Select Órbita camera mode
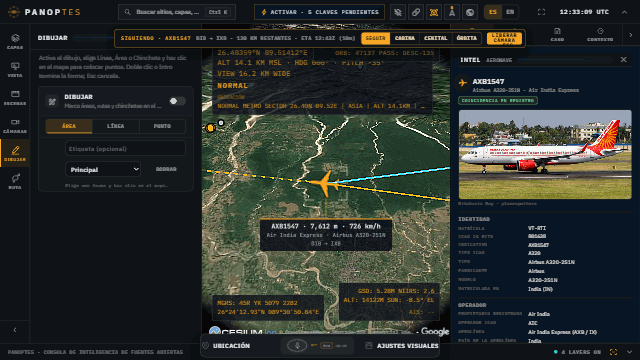This screenshot has width=640, height=360. point(467,38)
